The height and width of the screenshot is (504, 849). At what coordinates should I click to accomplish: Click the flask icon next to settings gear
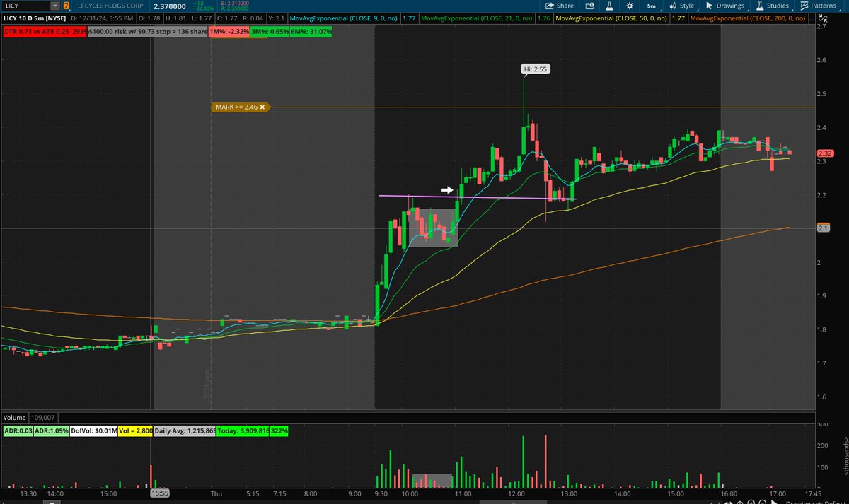pyautogui.click(x=610, y=5)
